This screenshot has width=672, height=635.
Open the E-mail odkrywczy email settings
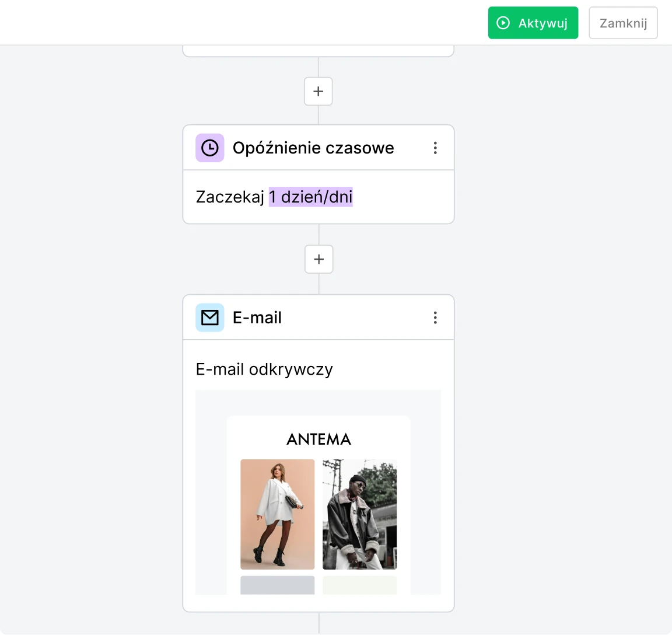[x=264, y=369]
